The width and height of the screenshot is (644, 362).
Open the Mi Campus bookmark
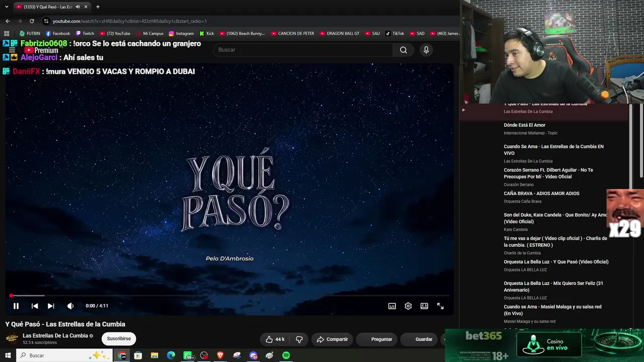149,34
